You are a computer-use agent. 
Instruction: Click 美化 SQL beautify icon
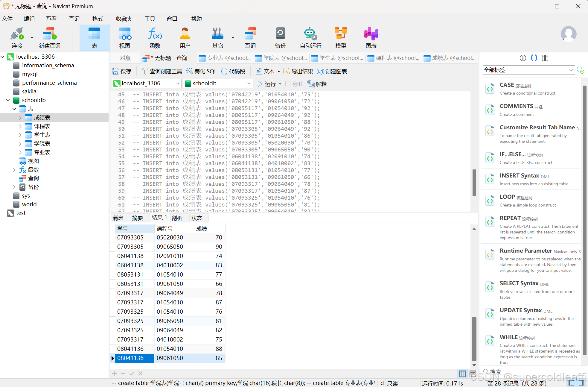tap(202, 71)
